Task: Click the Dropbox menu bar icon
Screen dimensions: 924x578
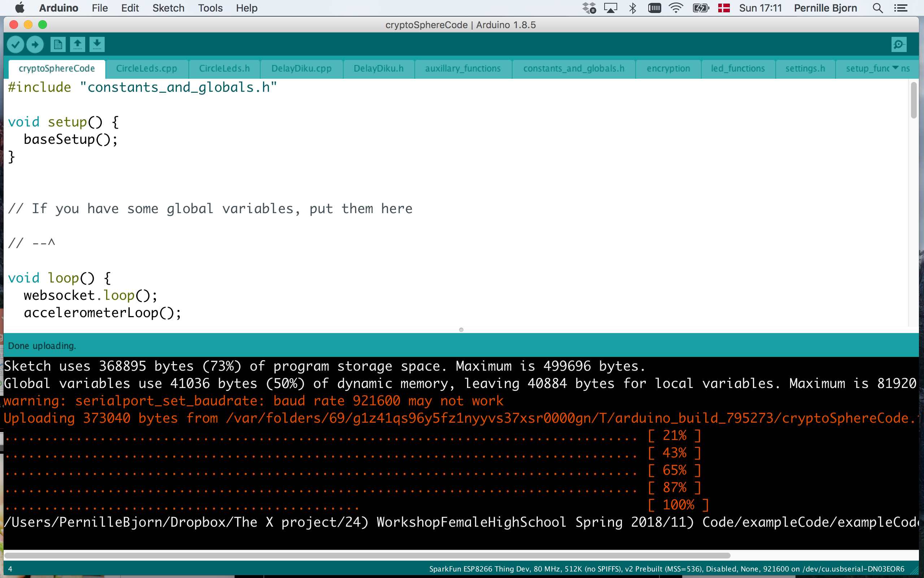Action: pos(589,8)
